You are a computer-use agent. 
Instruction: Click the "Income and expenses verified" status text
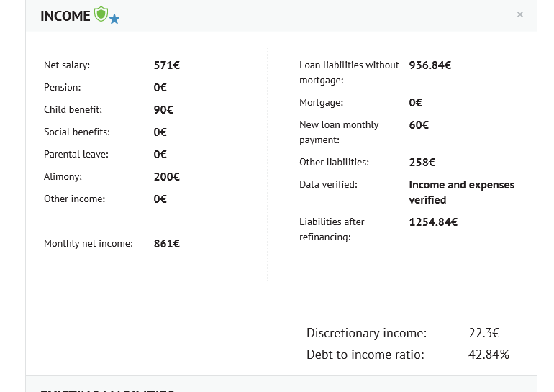pyautogui.click(x=461, y=192)
